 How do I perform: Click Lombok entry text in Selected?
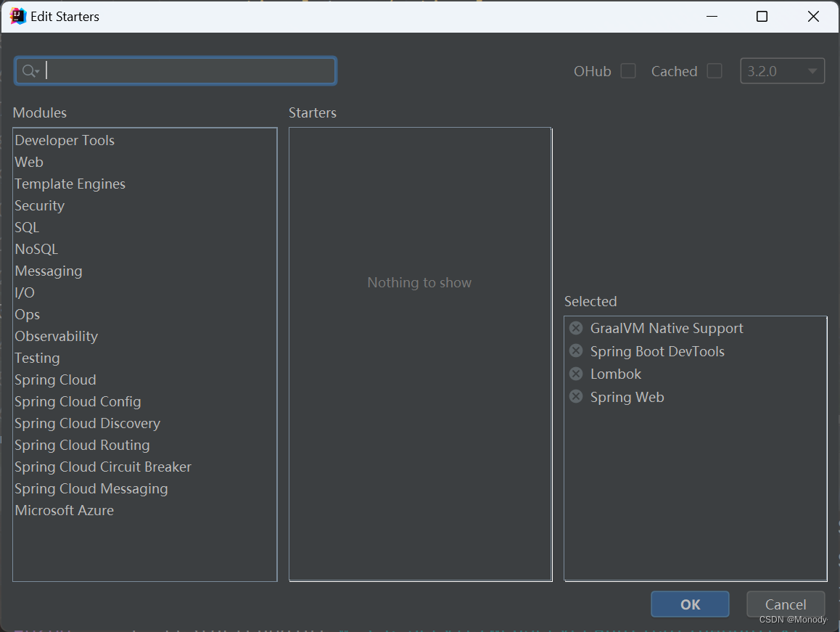[x=616, y=374]
